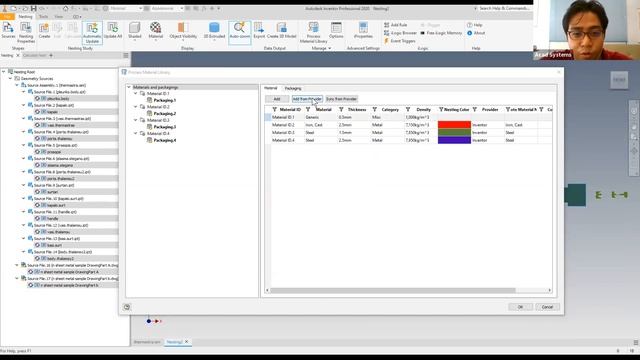Open the Options ribbon icon
The width and height of the screenshot is (640, 360).
pos(336,31)
